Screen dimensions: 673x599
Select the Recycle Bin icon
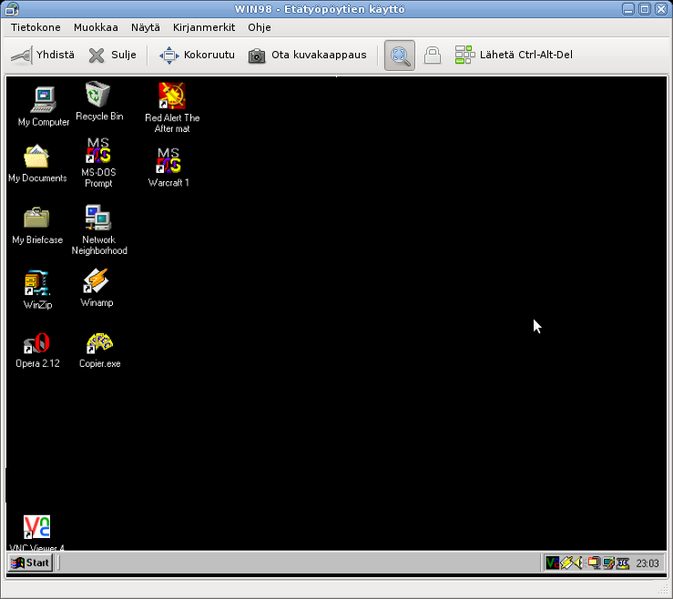tap(98, 96)
